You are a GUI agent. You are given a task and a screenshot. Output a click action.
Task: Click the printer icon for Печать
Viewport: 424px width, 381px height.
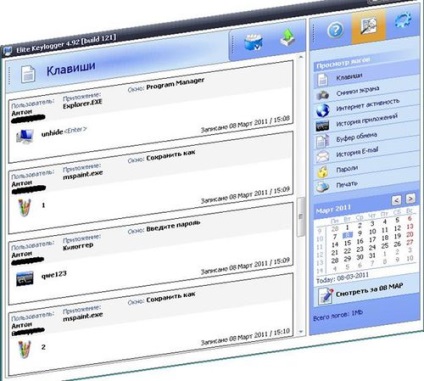(322, 187)
